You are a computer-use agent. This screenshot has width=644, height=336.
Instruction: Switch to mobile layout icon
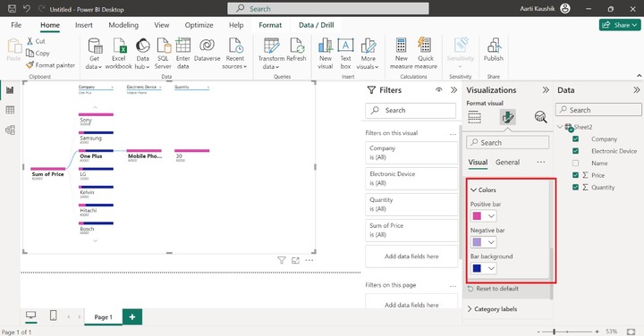pyautogui.click(x=53, y=315)
